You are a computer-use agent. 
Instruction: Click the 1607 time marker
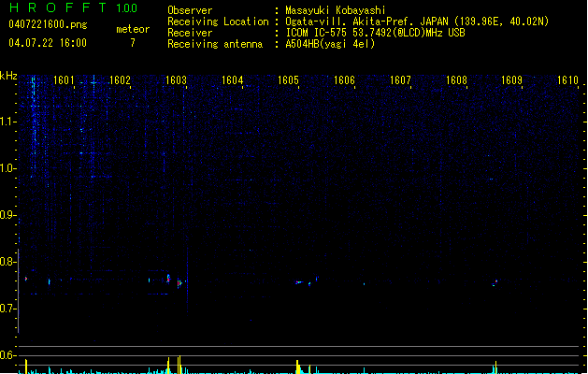click(x=400, y=80)
